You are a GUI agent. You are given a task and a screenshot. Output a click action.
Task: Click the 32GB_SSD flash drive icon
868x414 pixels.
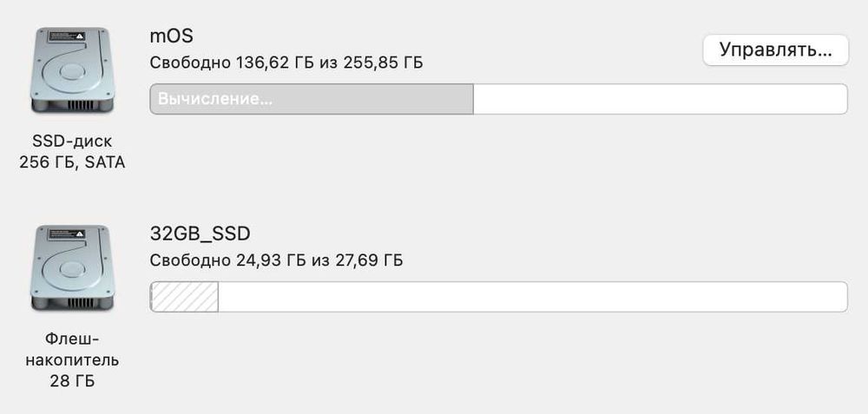click(73, 268)
